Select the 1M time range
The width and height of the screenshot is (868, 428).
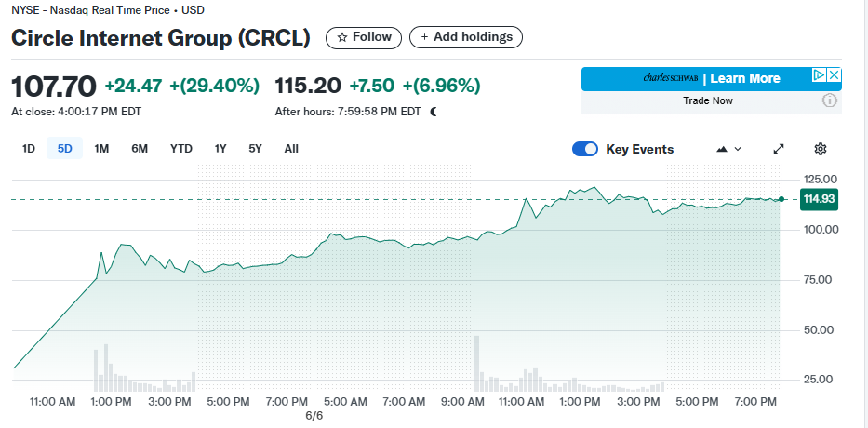click(101, 148)
